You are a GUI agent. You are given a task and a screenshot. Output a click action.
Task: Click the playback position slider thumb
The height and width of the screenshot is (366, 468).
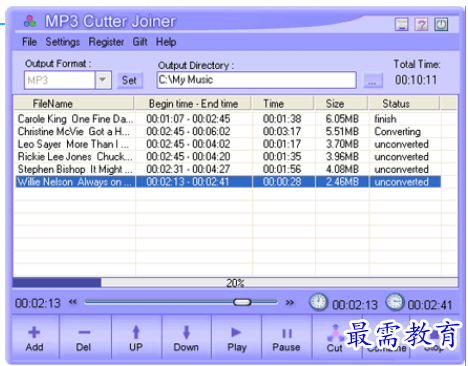[242, 302]
